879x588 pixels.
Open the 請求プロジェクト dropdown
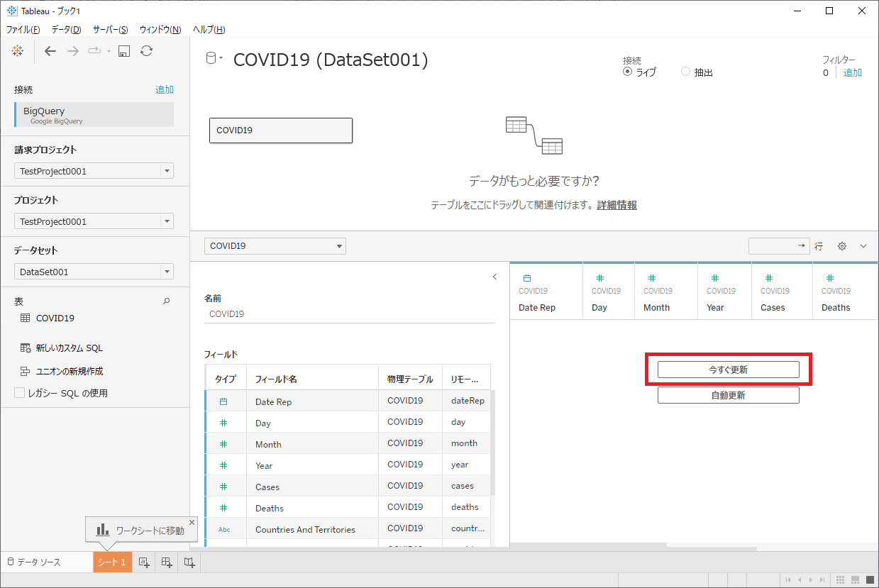point(94,171)
